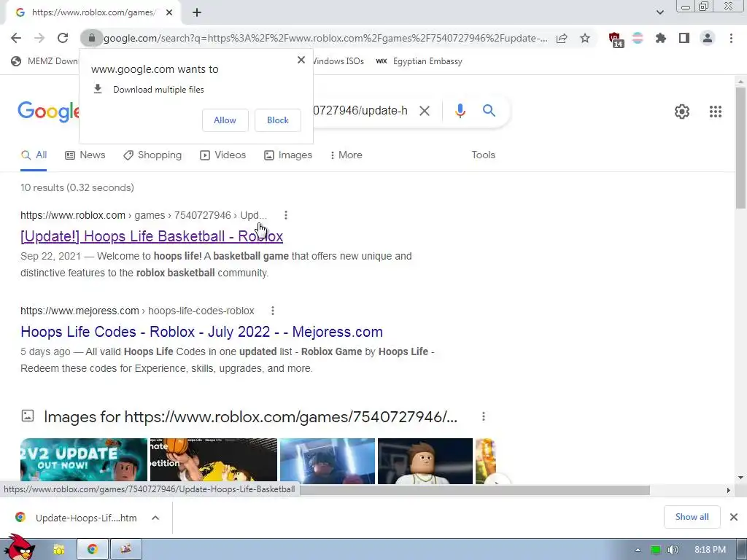The image size is (747, 560).
Task: Open the Windows ISOs bookmark
Action: click(x=338, y=61)
